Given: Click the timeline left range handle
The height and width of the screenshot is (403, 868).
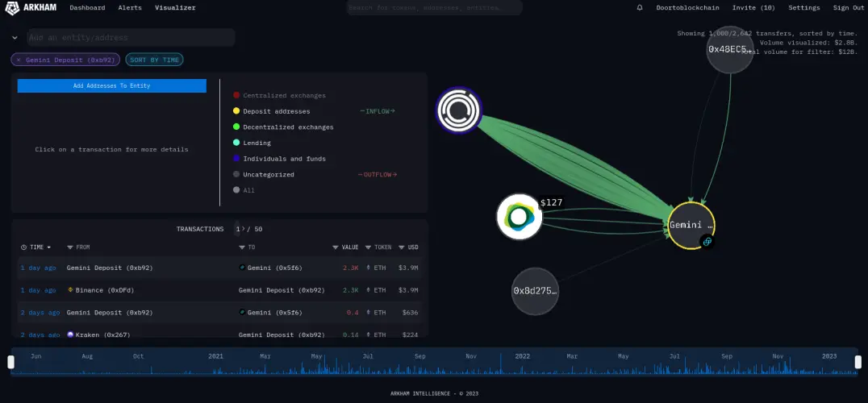Looking at the screenshot, I should pyautogui.click(x=10, y=362).
